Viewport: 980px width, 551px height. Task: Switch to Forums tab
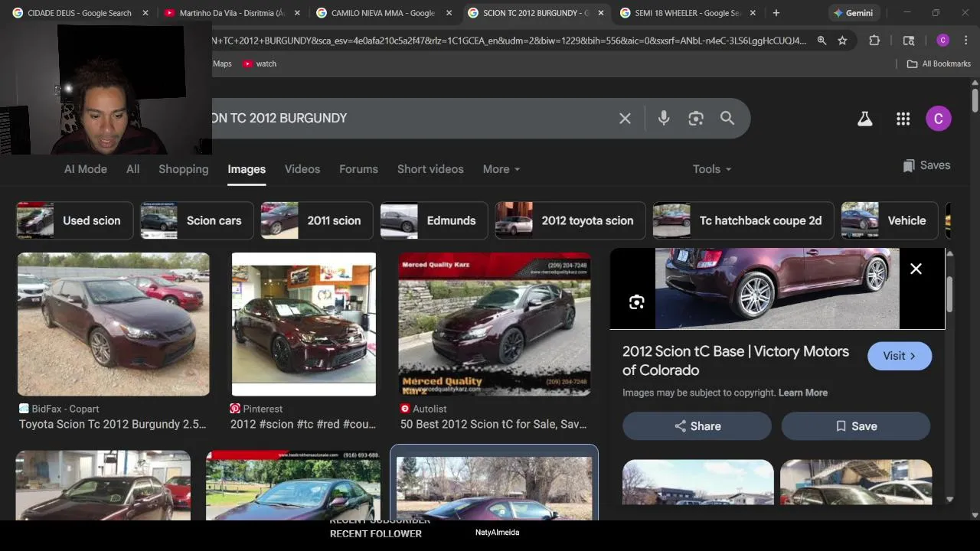tap(358, 169)
